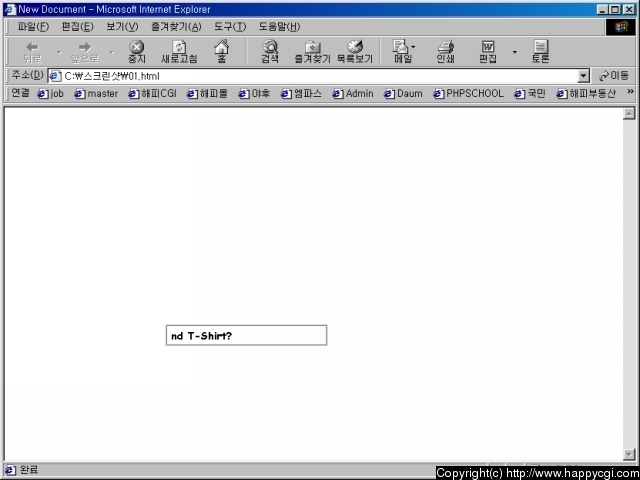Viewport: 640px width, 480px height.
Task: Click the 연결 links bar label
Action: point(20,93)
